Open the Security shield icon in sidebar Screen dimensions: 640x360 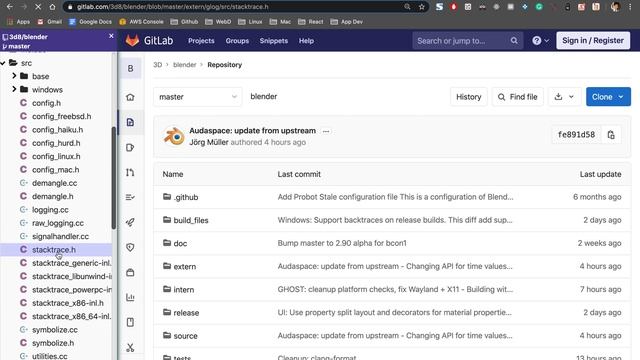click(x=130, y=247)
